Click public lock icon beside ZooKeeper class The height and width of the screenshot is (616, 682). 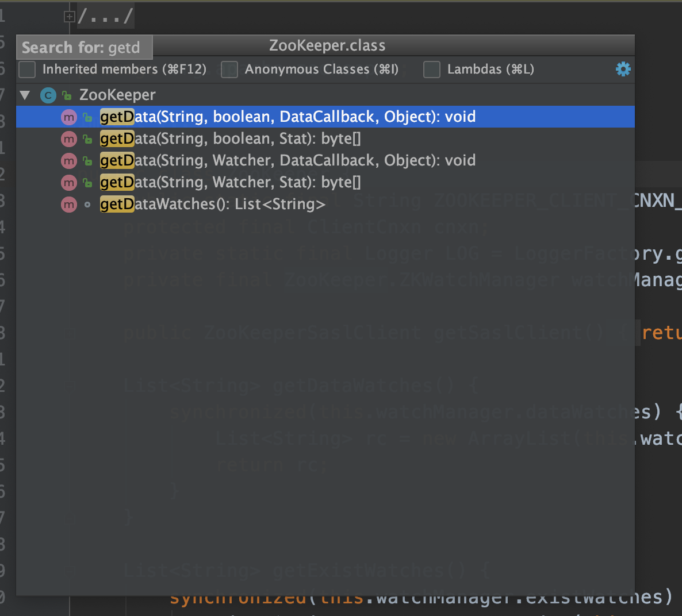67,95
